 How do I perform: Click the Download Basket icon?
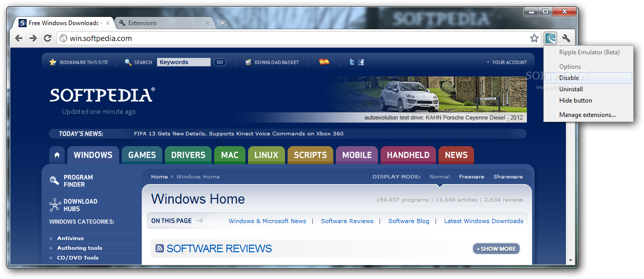click(x=249, y=62)
